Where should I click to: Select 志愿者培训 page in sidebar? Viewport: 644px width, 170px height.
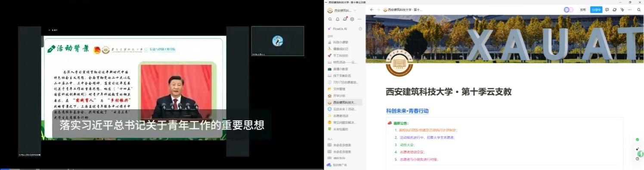pos(341,116)
